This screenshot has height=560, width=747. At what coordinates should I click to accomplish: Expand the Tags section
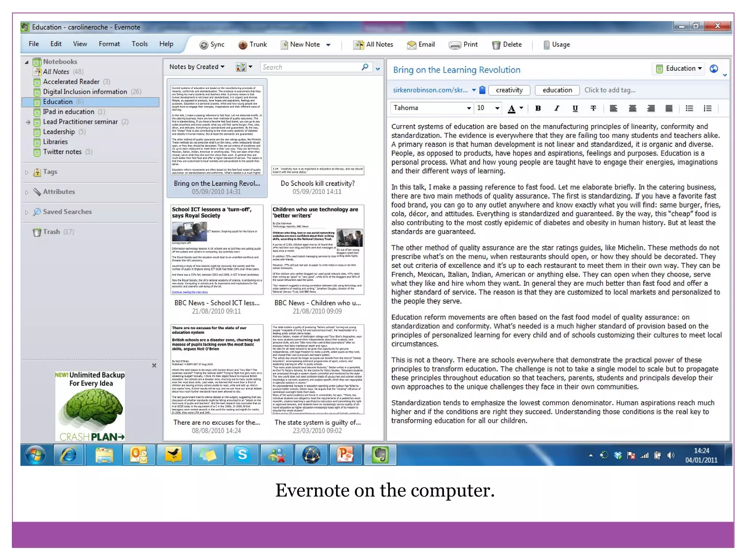(x=27, y=172)
